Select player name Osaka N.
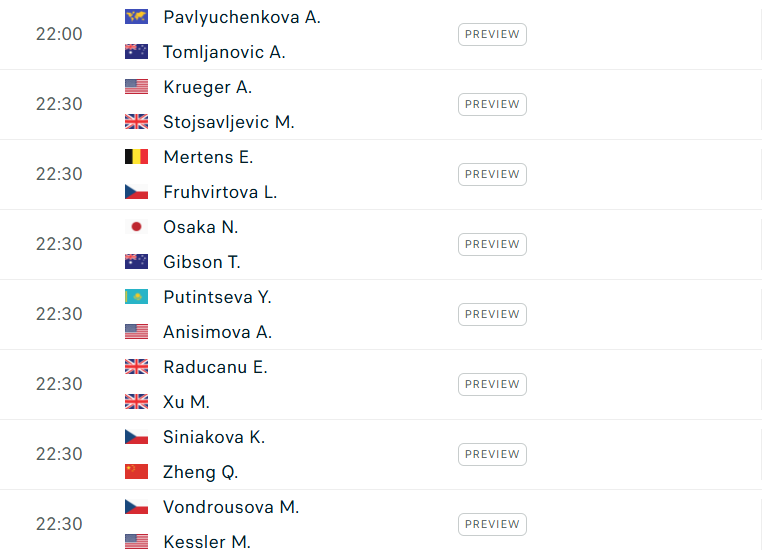The height and width of the screenshot is (559, 762). 201,227
